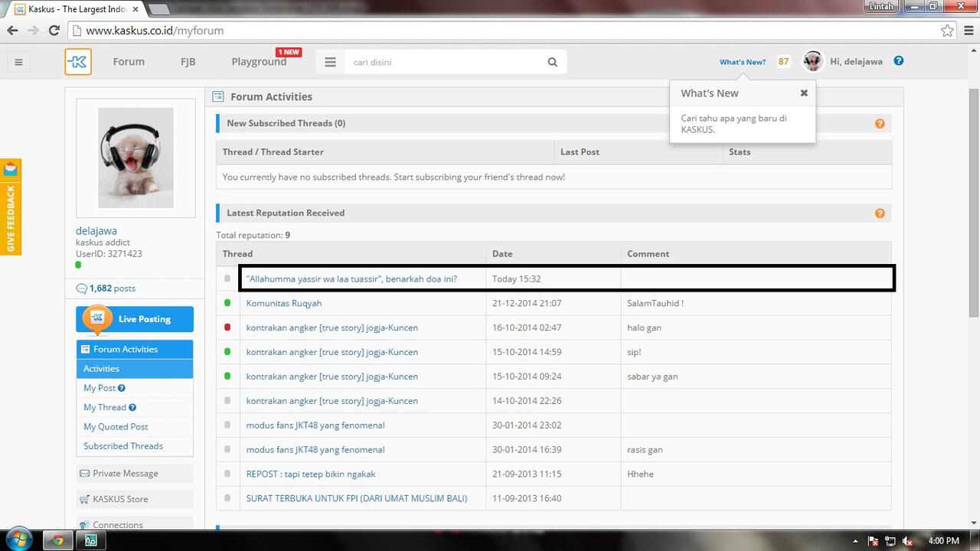Click the user avatar in the header
The height and width of the screenshot is (551, 980).
click(812, 61)
